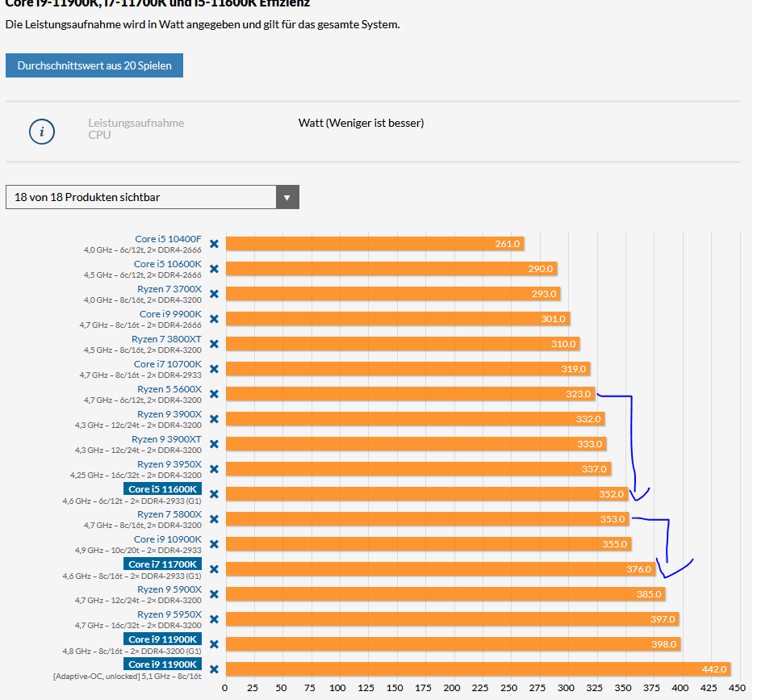Click the '18 von 18 Produkten sichtbar' field
757x700 pixels.
click(x=152, y=197)
